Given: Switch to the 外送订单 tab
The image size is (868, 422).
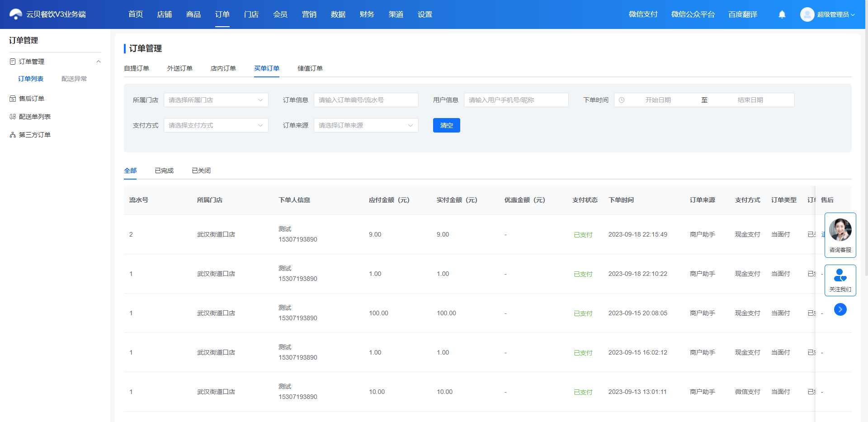Looking at the screenshot, I should coord(180,68).
